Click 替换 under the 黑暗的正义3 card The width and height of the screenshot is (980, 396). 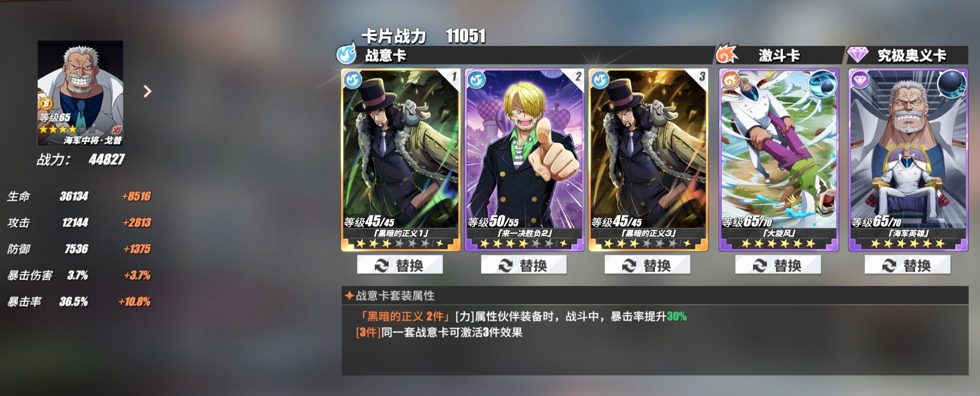pos(647,265)
